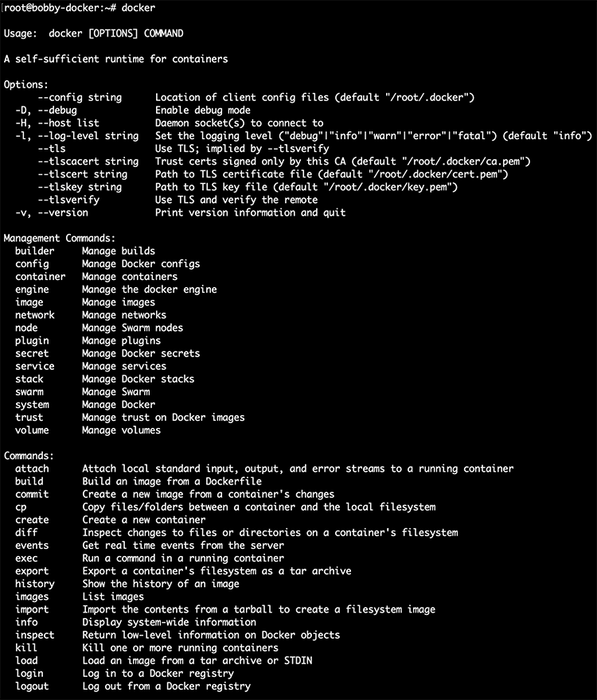Click the "inspect" command name
Image resolution: width=597 pixels, height=700 pixels.
pos(35,635)
